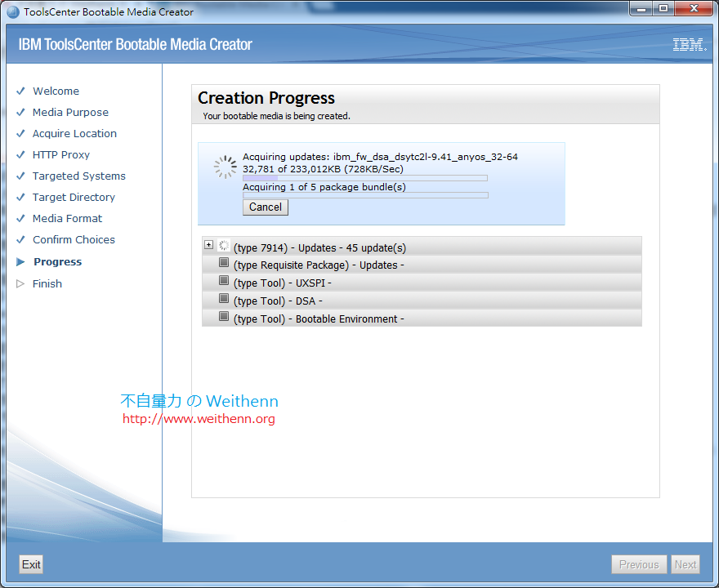
Task: Select the Confirm Choices step
Action: [x=74, y=239]
